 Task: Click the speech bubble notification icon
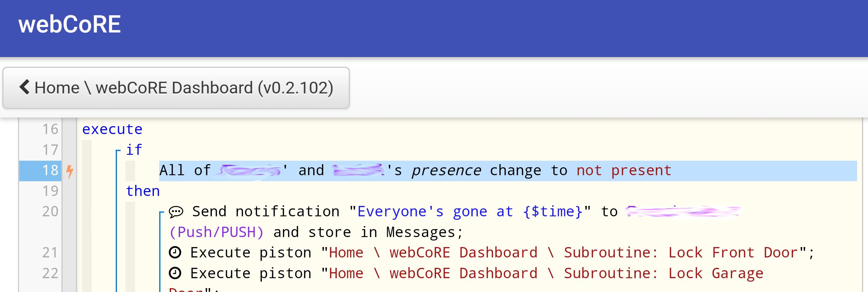pos(176,212)
